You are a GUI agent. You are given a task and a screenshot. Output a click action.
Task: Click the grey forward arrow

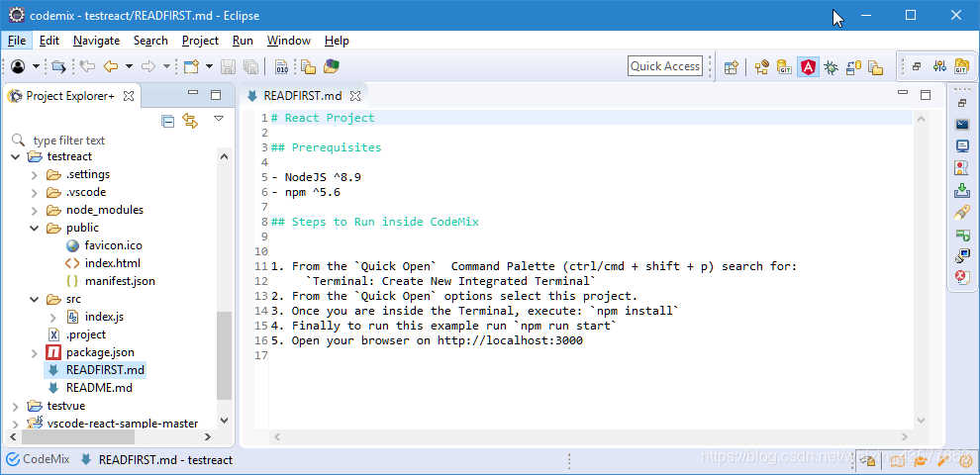[x=148, y=66]
